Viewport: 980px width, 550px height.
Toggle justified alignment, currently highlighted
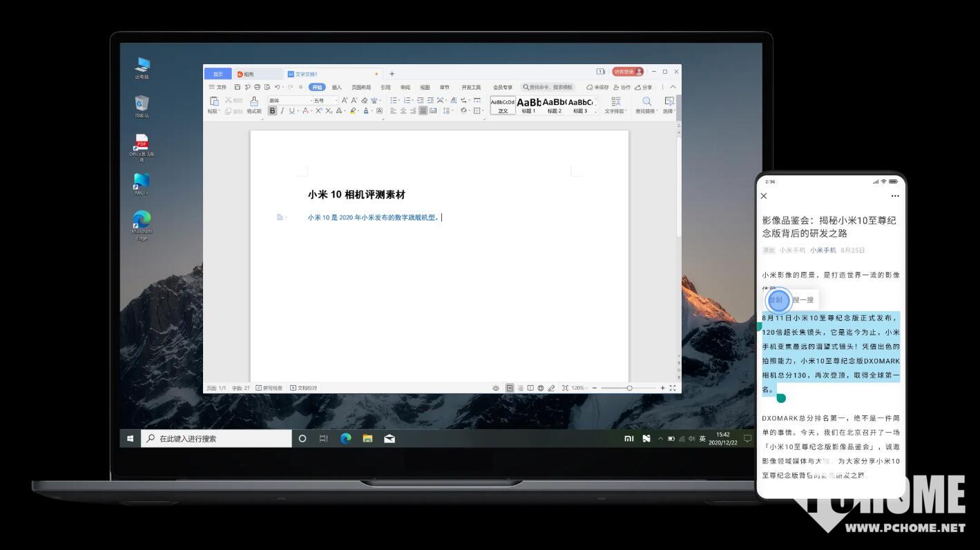pos(423,110)
